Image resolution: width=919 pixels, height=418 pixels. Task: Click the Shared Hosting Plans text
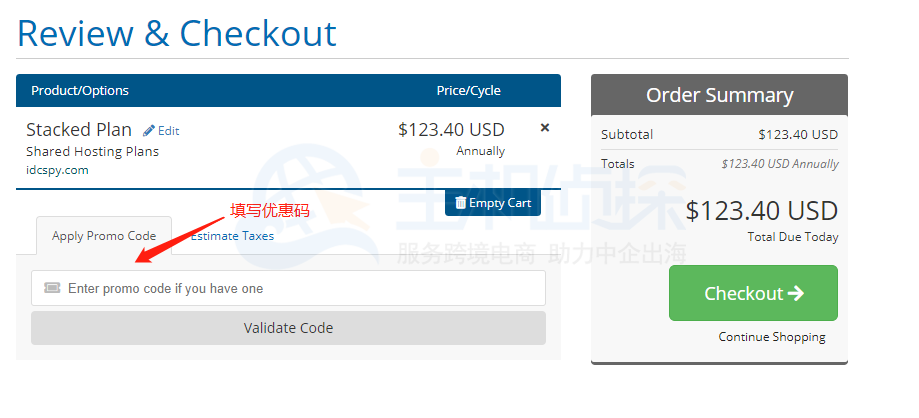point(92,152)
